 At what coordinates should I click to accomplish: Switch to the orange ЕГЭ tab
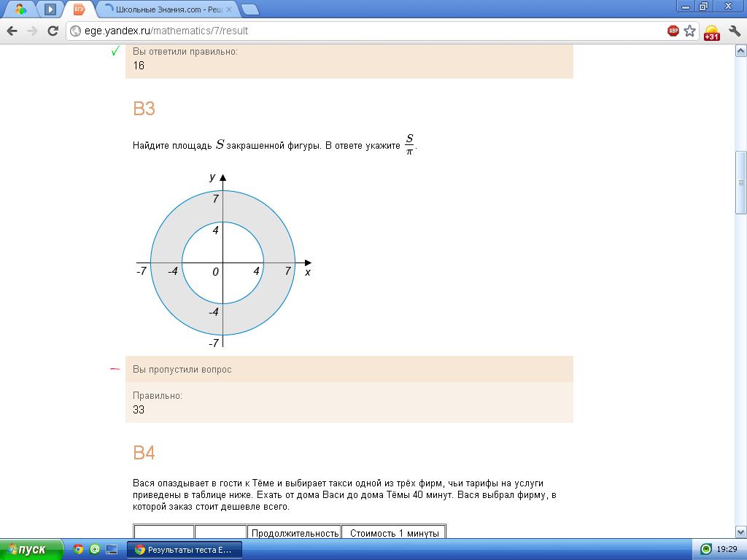point(79,9)
